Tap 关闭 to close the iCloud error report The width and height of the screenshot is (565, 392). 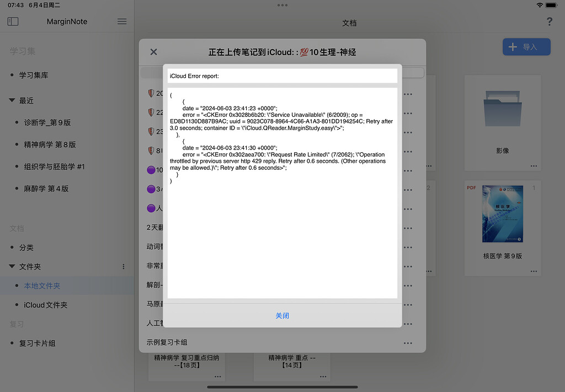tap(282, 315)
